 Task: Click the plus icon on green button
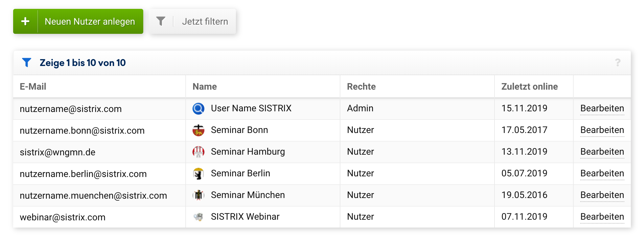point(25,21)
